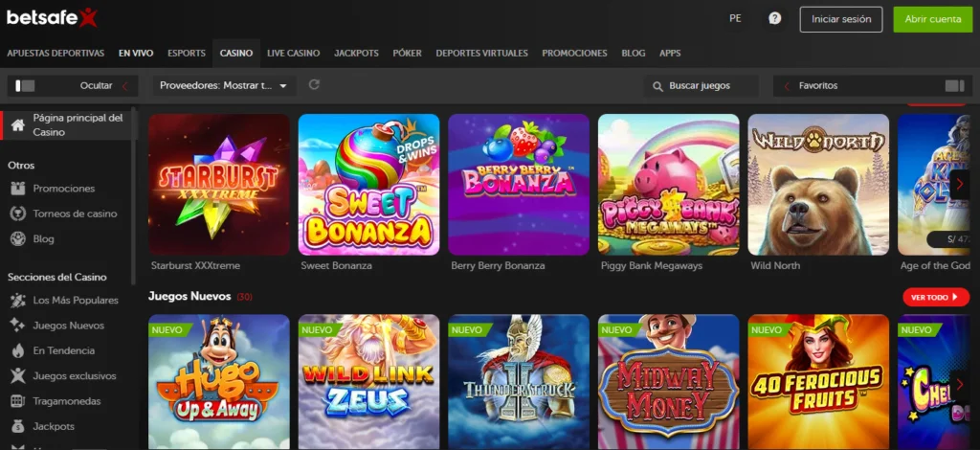Open Wild North game thumbnail
The height and width of the screenshot is (450, 980).
pos(819,185)
